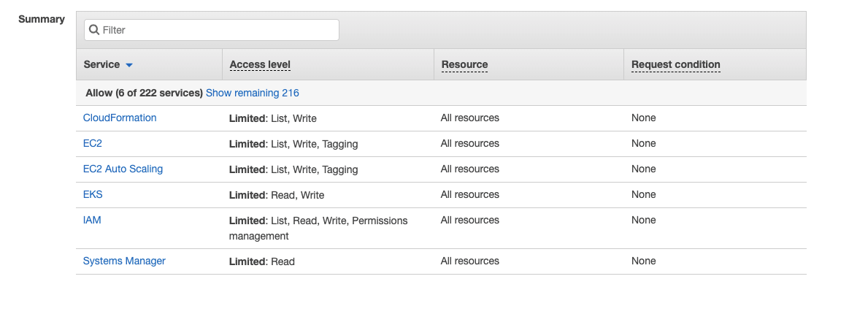868x325 pixels.
Task: Click the magnifier icon in the Filter box
Action: [94, 30]
